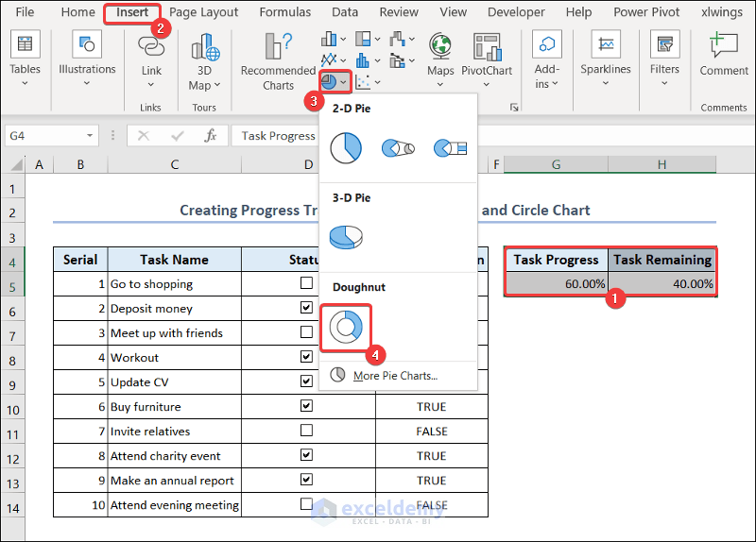Expand the Waterfall chart dropdown arrow
The height and width of the screenshot is (542, 756).
[x=412, y=39]
